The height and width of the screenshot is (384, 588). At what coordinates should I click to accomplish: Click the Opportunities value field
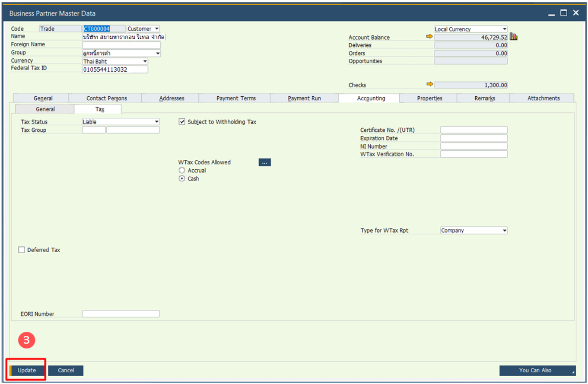point(471,61)
